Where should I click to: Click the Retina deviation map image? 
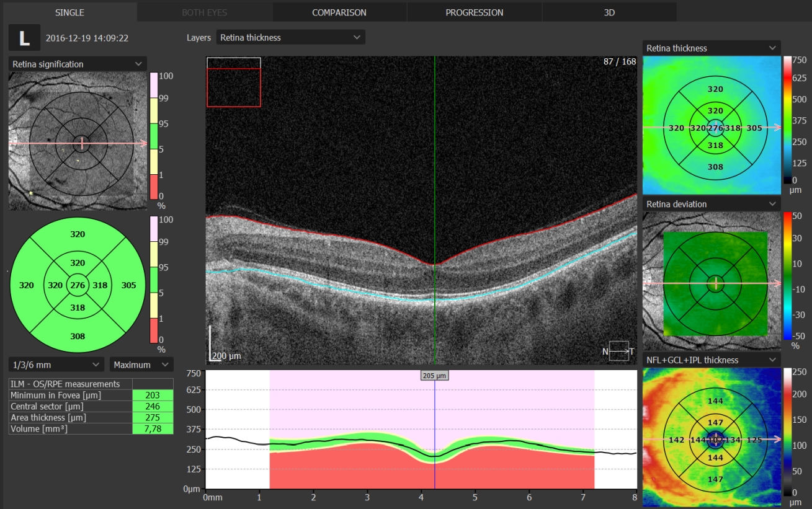click(x=712, y=281)
